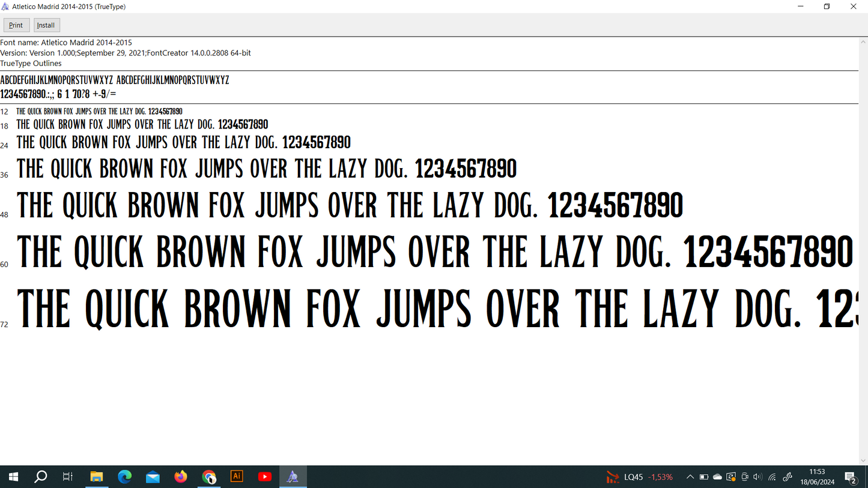
Task: Launch Adobe Illustrator from taskbar
Action: pos(237,477)
